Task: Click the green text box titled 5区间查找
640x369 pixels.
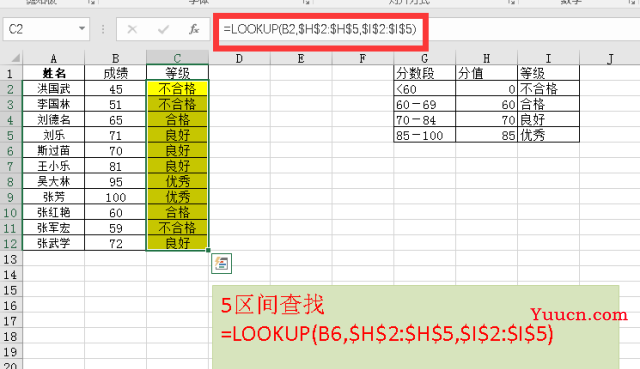Action: pyautogui.click(x=416, y=327)
